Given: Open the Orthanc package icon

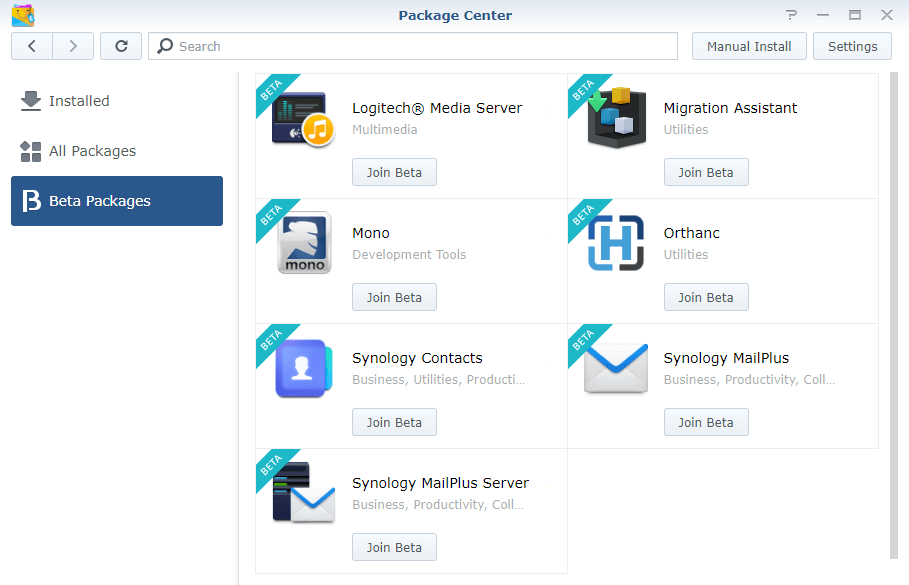Looking at the screenshot, I should click(616, 242).
